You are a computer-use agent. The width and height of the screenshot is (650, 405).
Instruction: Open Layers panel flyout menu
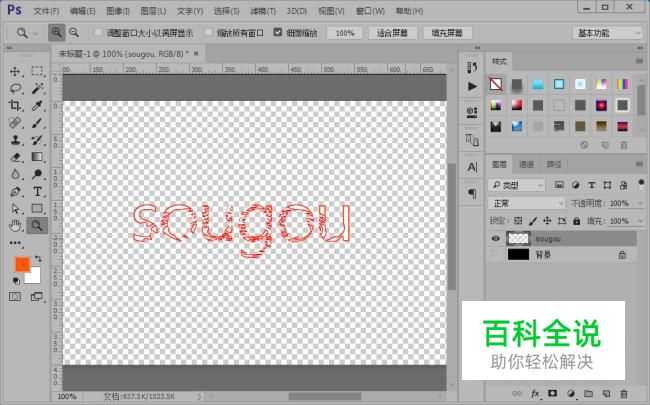point(639,164)
